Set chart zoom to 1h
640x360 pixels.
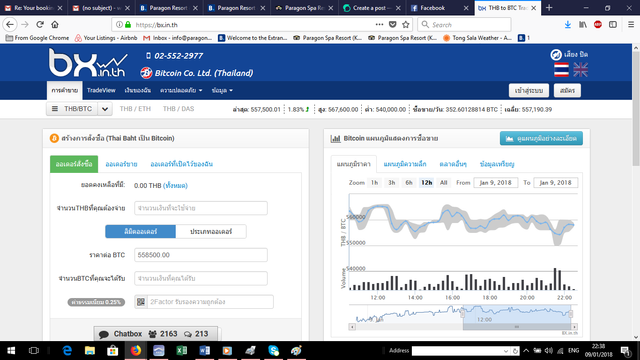[x=374, y=182]
